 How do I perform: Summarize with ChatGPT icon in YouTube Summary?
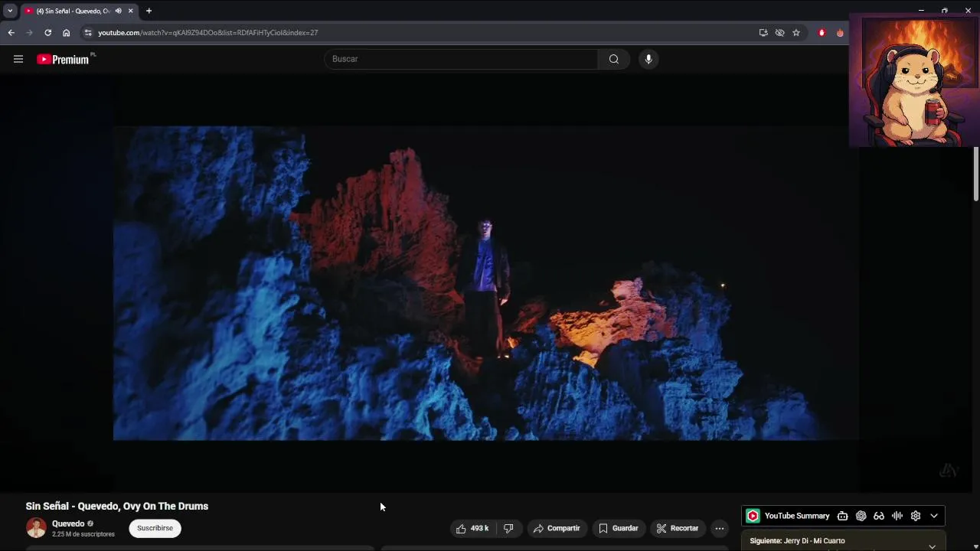pos(861,516)
